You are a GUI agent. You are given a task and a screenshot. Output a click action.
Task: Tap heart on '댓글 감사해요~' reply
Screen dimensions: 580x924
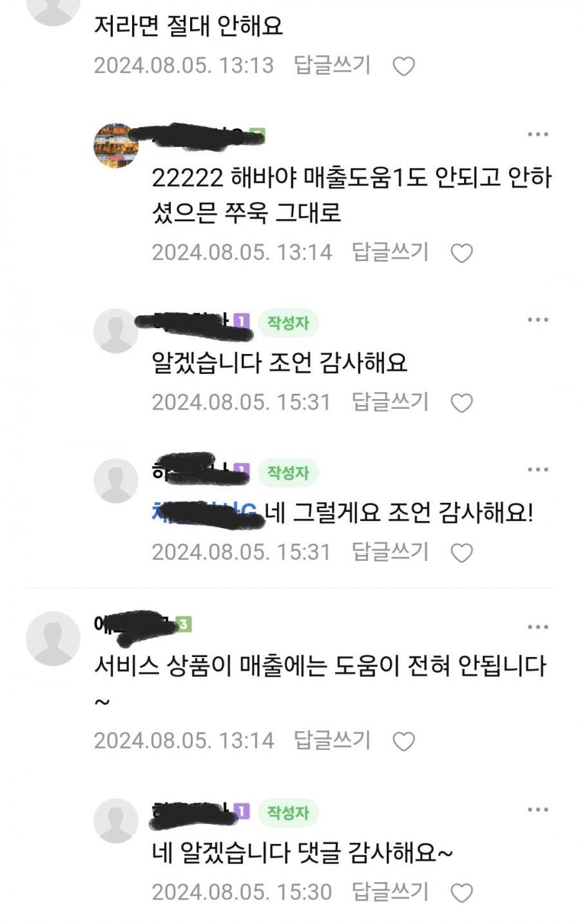click(461, 893)
